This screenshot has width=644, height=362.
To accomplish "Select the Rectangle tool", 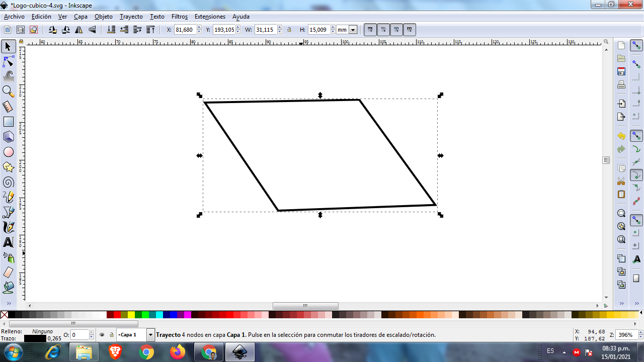I will click(8, 122).
